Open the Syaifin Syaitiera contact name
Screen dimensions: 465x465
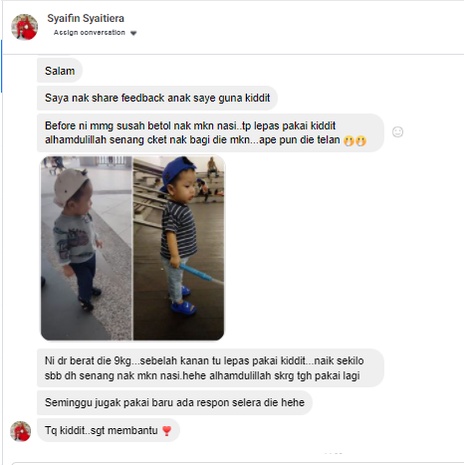click(86, 18)
